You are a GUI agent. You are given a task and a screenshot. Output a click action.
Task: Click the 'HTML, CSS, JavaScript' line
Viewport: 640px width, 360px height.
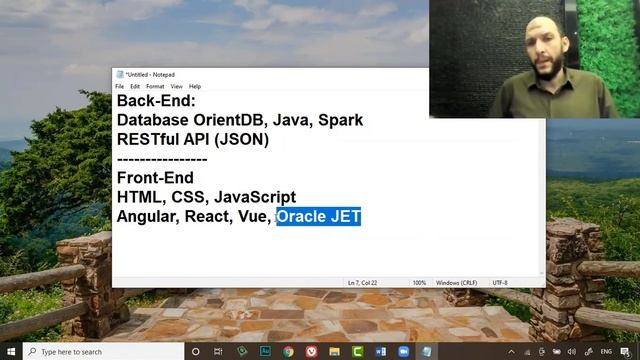tap(206, 197)
